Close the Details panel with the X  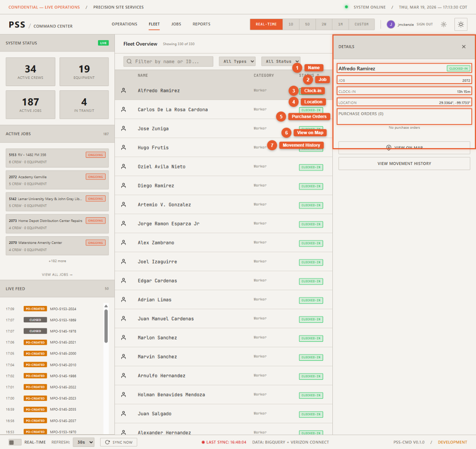point(463,47)
